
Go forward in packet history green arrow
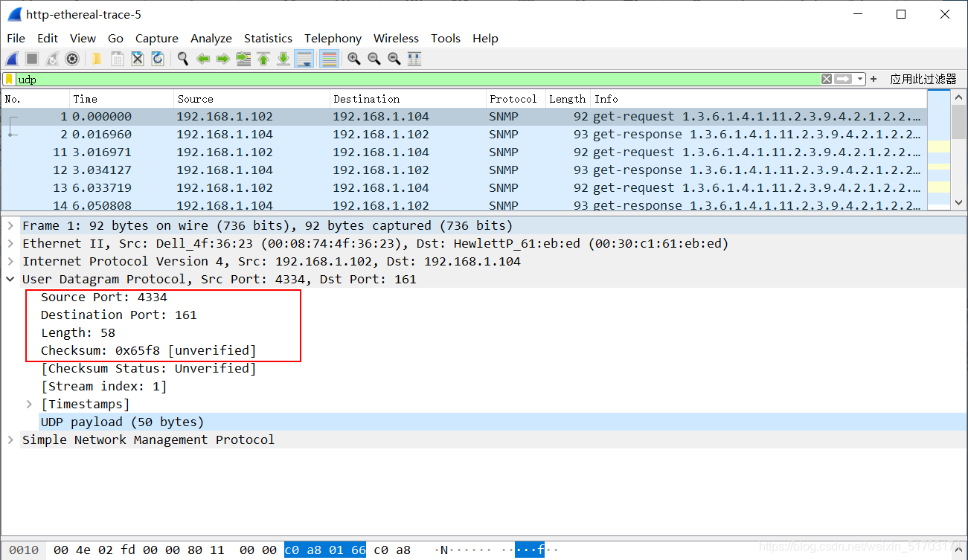(x=222, y=59)
